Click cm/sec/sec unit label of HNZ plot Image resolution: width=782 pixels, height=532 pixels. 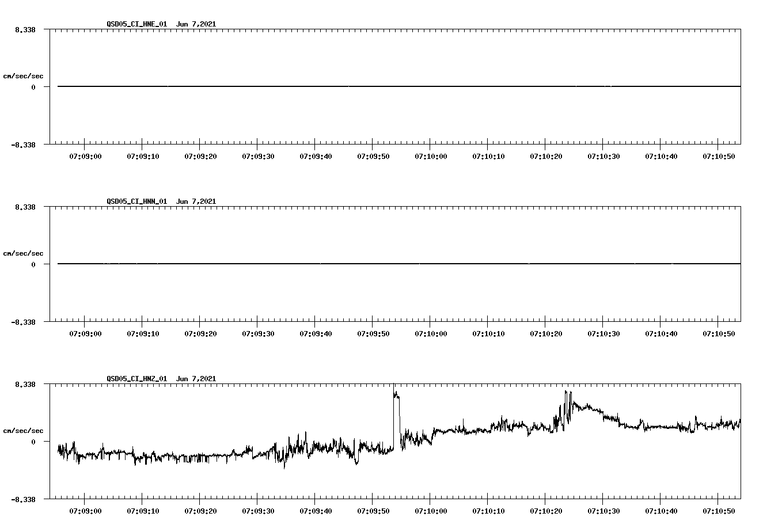(x=23, y=431)
